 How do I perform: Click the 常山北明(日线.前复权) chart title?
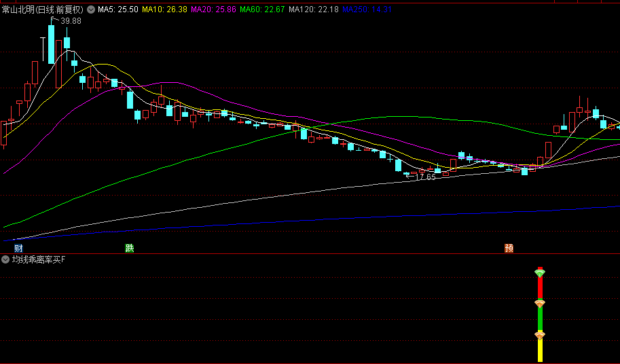43,10
